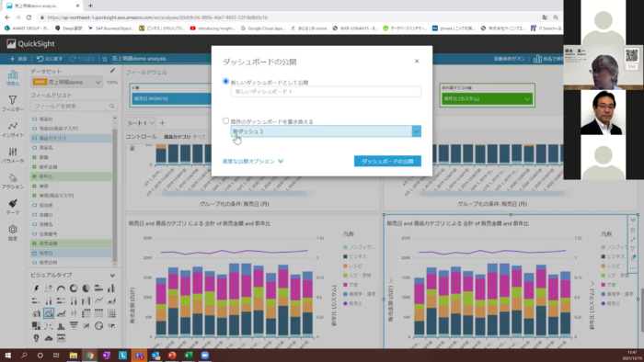Edit the dataset with the pencil icon
Viewport: 644px width, 362px height.
point(112,71)
